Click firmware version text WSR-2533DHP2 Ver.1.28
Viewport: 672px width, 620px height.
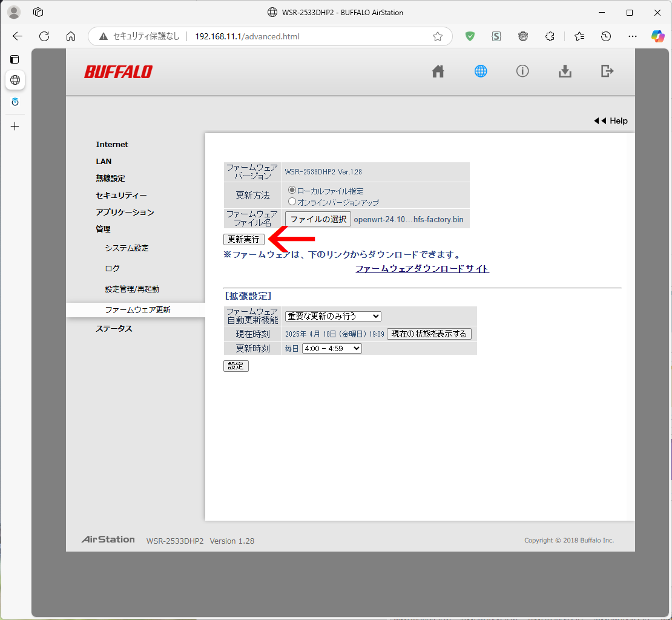coord(323,172)
